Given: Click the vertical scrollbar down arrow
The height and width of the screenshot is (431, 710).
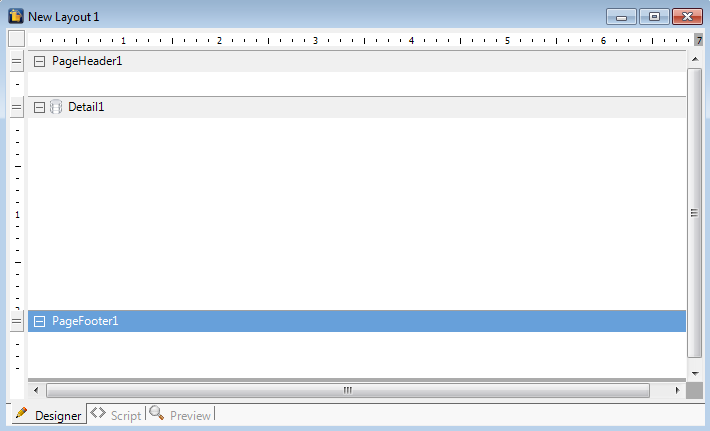Looking at the screenshot, I should (695, 374).
